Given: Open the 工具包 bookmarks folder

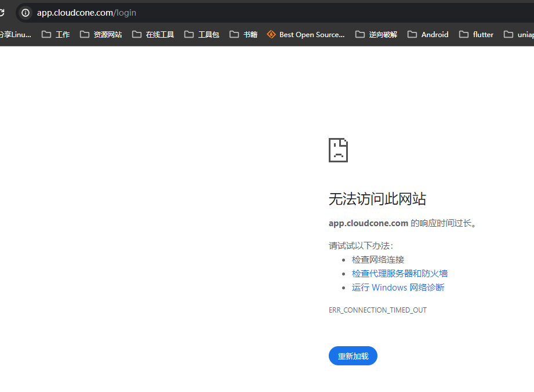Looking at the screenshot, I should coord(202,34).
